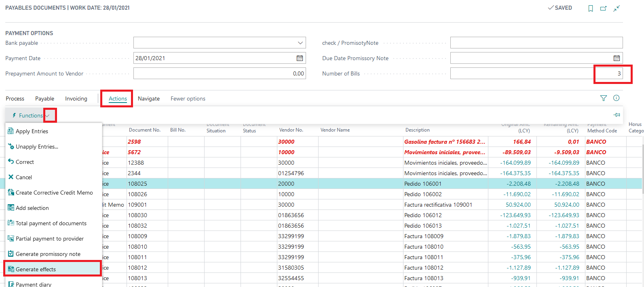The width and height of the screenshot is (644, 287).
Task: Click document number 2598 in red
Action: pyautogui.click(x=134, y=142)
